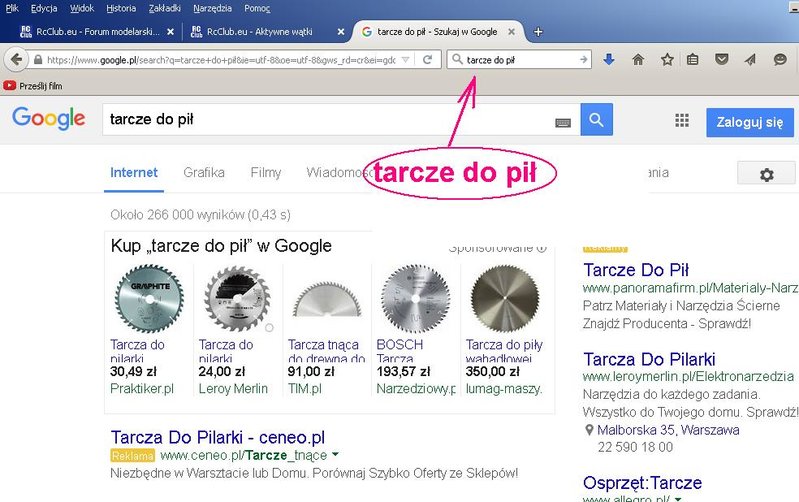Open search settings gear icon
799x502 pixels.
pyautogui.click(x=766, y=175)
